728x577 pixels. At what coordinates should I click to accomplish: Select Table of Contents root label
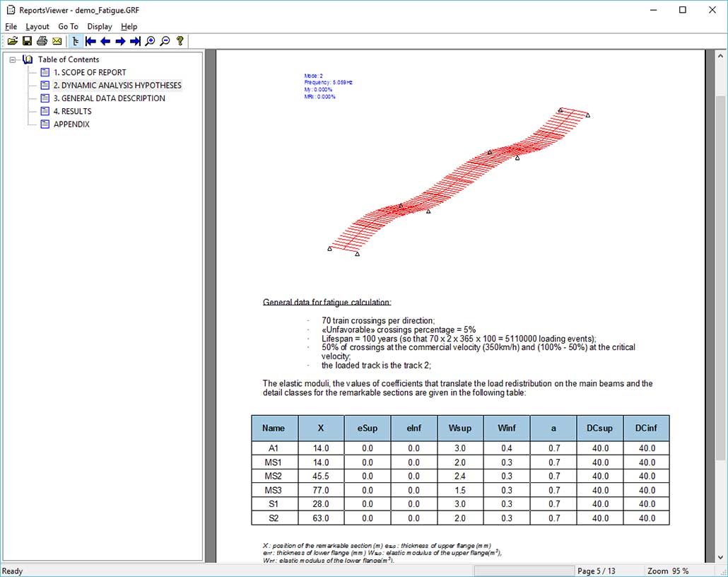(x=69, y=59)
